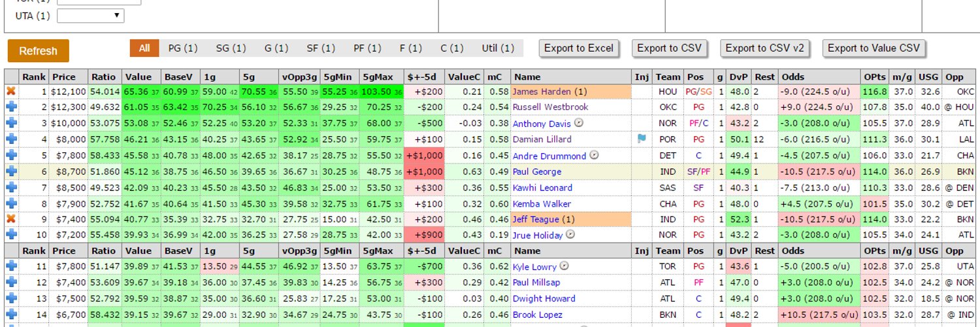Viewport: 980px width, 327px height.
Task: Add Jrue Holiday with the blue plus icon
Action: point(11,235)
